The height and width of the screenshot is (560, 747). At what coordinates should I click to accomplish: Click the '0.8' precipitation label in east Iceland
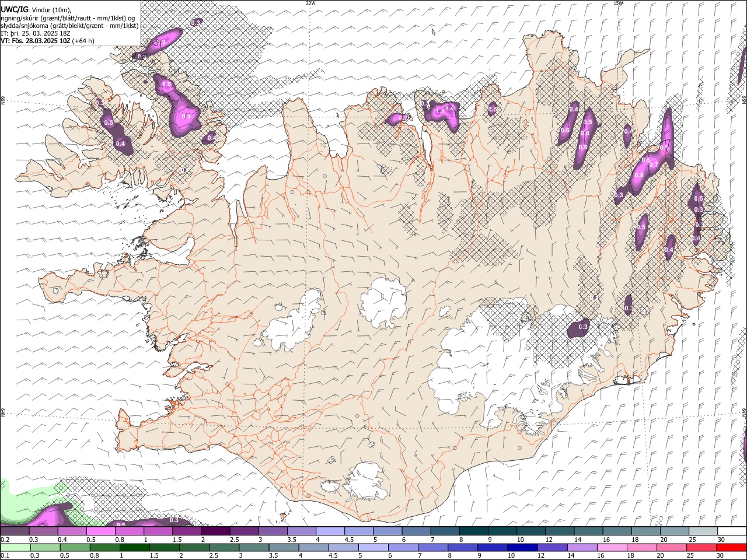638,175
